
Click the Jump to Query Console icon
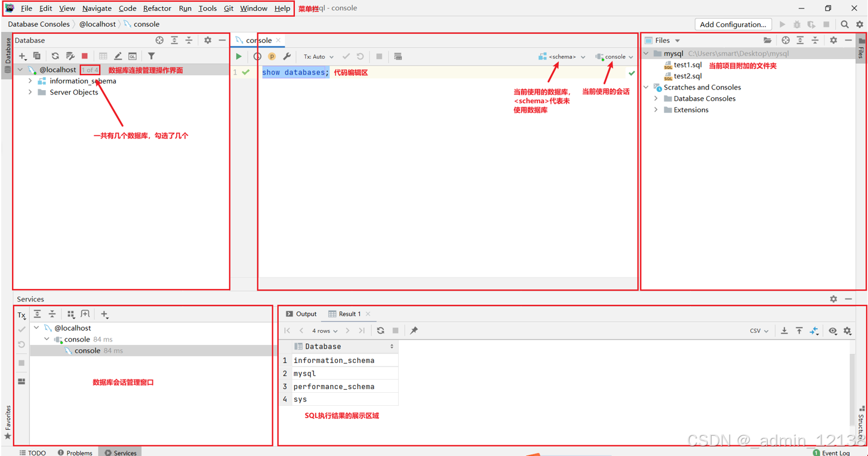[x=133, y=56]
